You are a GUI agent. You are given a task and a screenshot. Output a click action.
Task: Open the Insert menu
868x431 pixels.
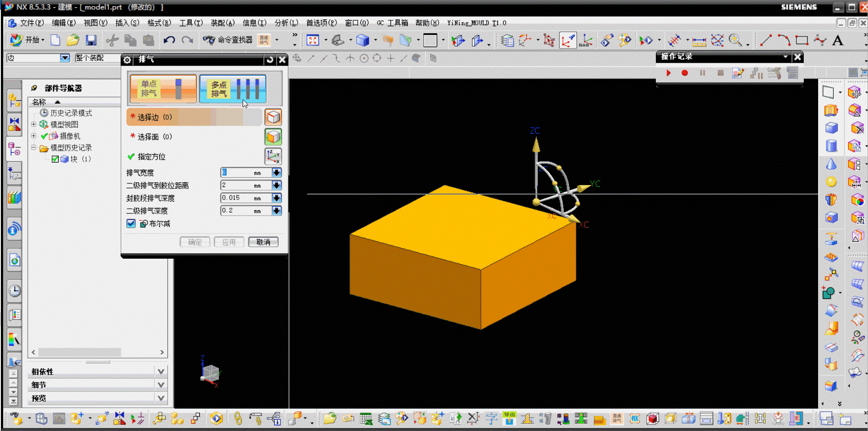[x=127, y=23]
